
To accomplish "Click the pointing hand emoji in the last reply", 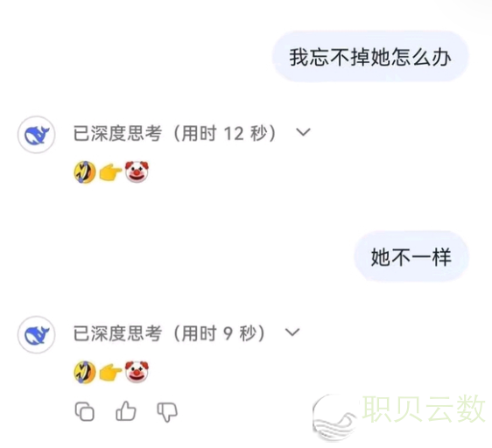I will tap(110, 373).
